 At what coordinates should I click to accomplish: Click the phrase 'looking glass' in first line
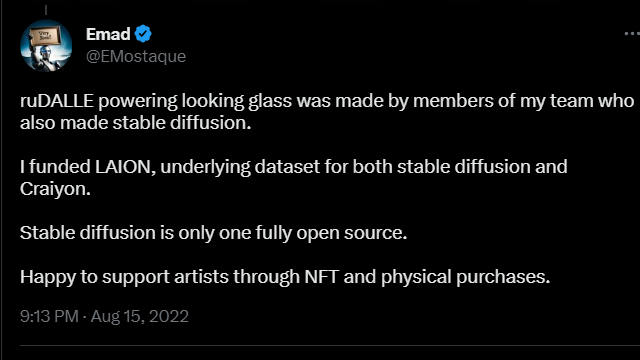point(237,101)
